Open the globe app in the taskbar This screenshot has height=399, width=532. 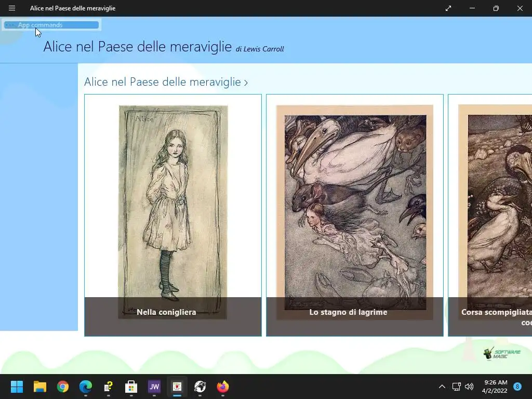click(200, 387)
